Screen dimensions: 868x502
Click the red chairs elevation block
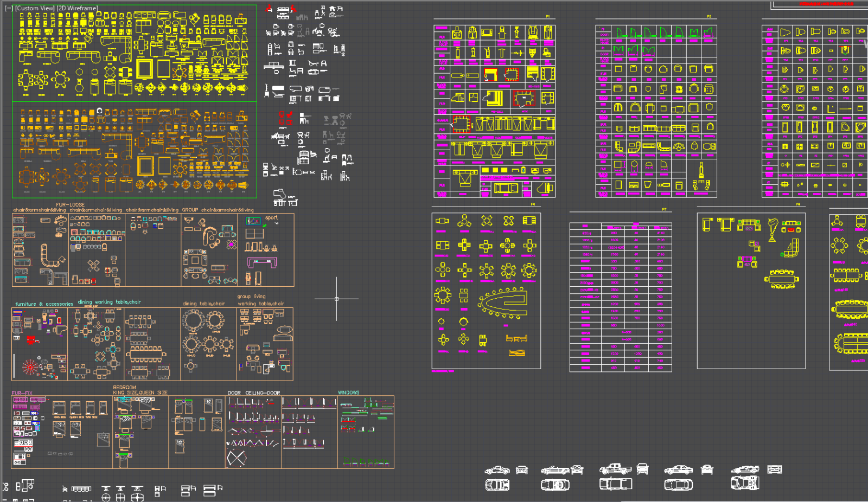click(286, 118)
